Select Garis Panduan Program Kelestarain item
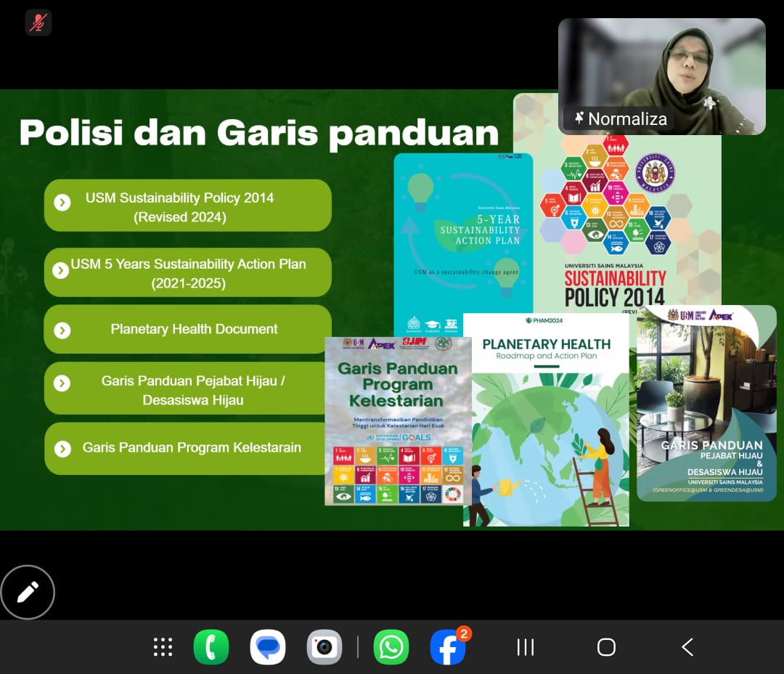The width and height of the screenshot is (784, 674). tap(185, 448)
